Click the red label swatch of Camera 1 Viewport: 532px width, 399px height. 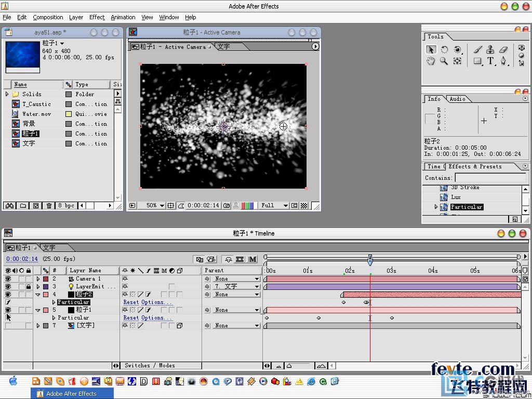(x=46, y=279)
